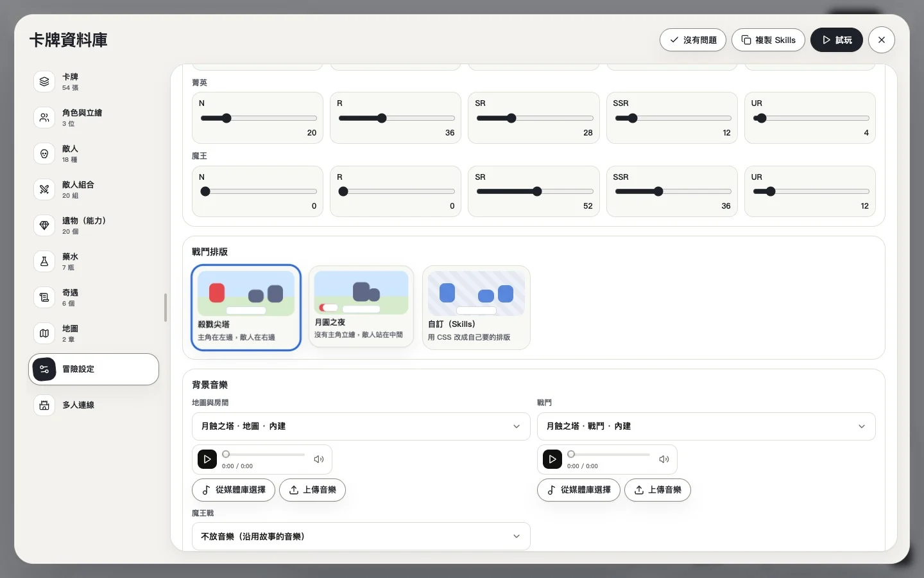924x578 pixels.
Task: Adjust the 魔王 UR slider at 12
Action: coord(810,191)
